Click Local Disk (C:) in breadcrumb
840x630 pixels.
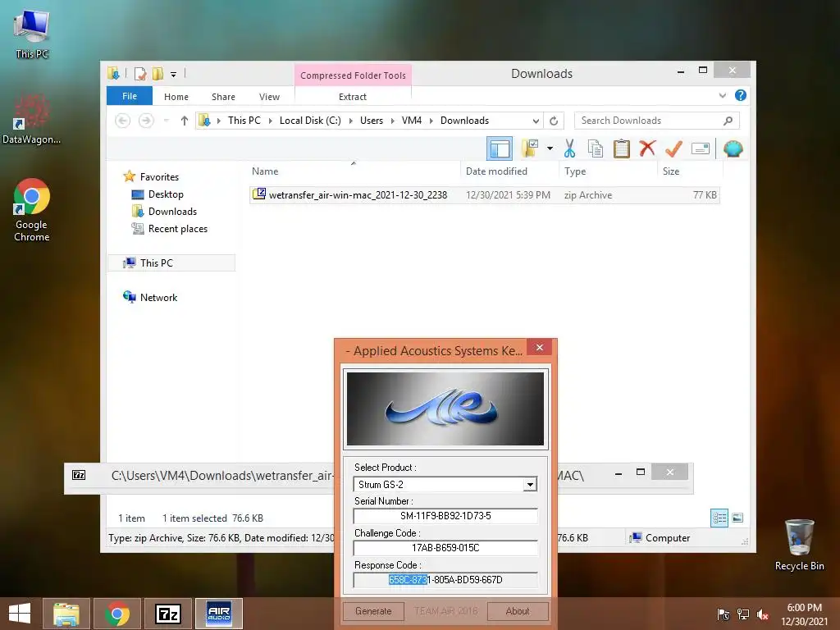pos(310,121)
